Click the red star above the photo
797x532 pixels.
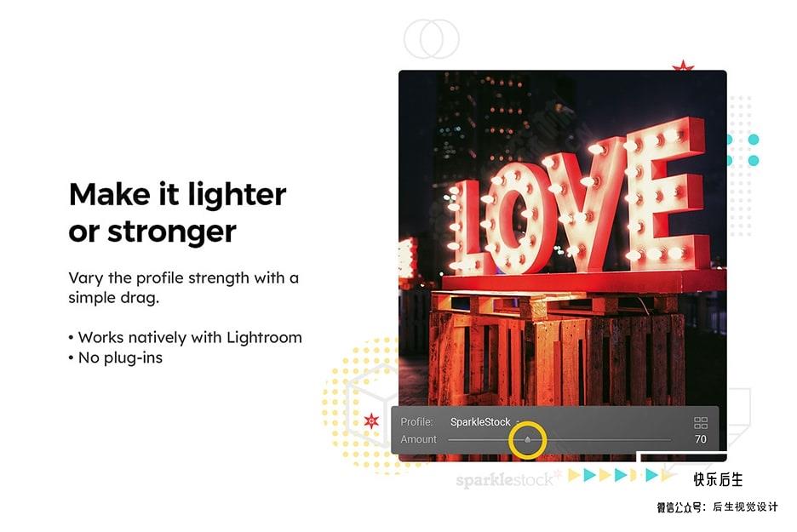pyautogui.click(x=683, y=66)
